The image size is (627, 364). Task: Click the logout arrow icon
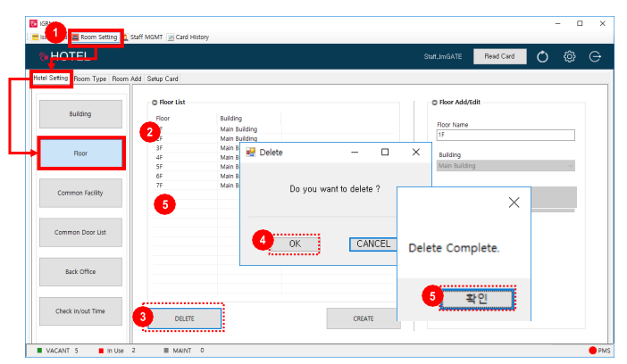595,57
